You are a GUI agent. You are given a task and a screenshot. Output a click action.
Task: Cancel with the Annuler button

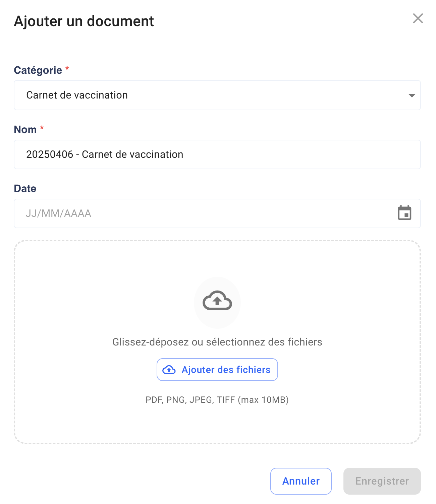301,481
